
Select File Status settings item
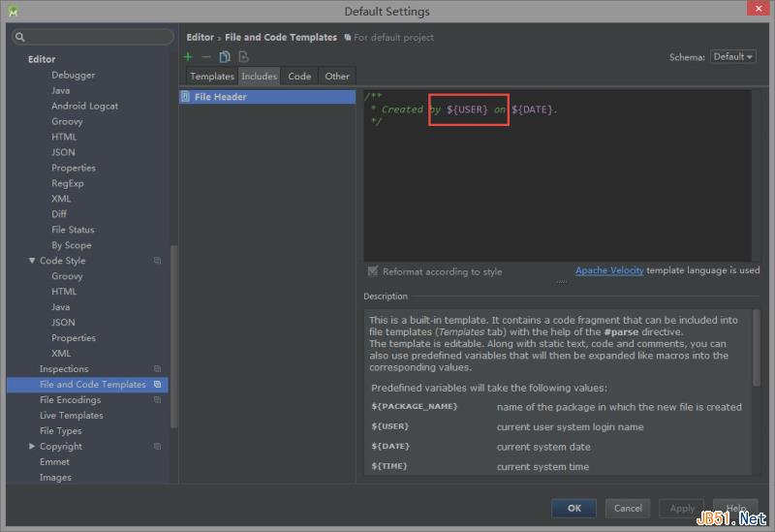click(x=73, y=230)
